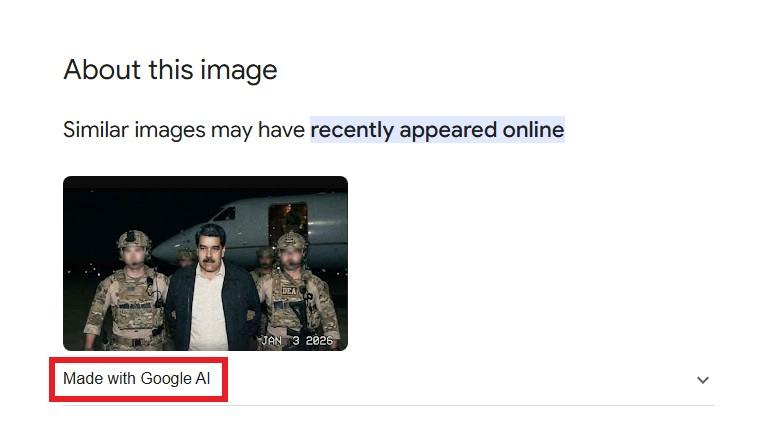Viewport: 778px width, 436px height.
Task: Click the man's white shirt in photo
Action: pyautogui.click(x=208, y=306)
